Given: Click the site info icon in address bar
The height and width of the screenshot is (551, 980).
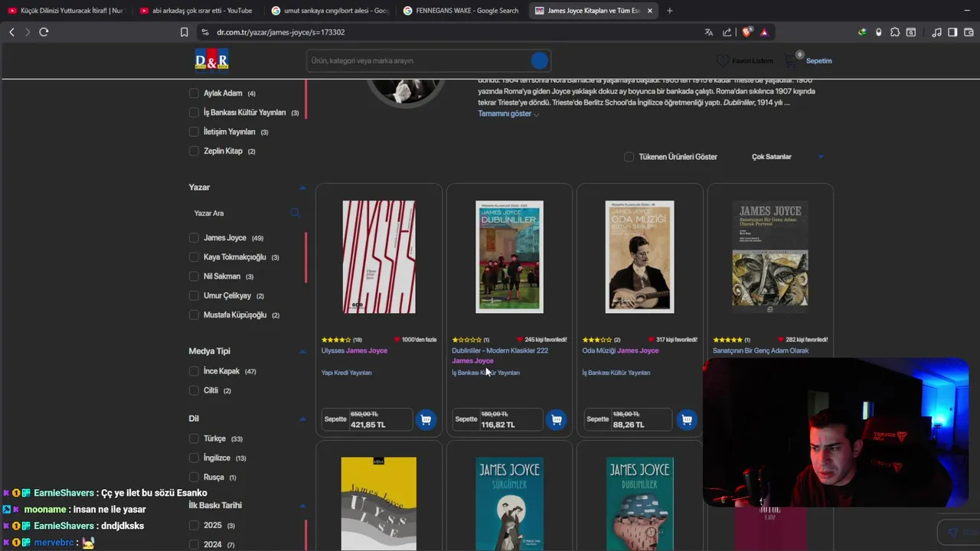Looking at the screenshot, I should (x=204, y=32).
